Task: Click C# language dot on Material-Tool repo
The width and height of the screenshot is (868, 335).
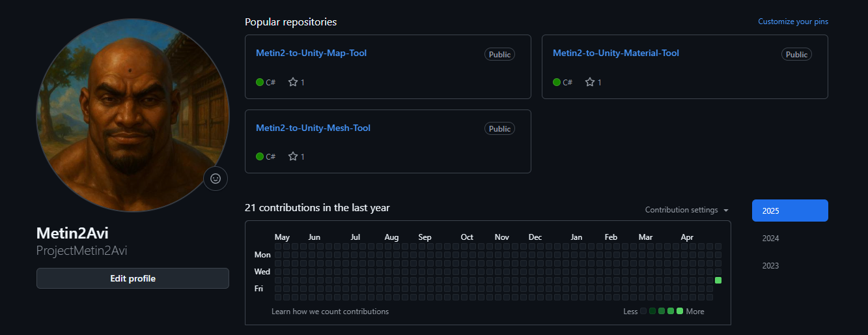Action: (557, 82)
